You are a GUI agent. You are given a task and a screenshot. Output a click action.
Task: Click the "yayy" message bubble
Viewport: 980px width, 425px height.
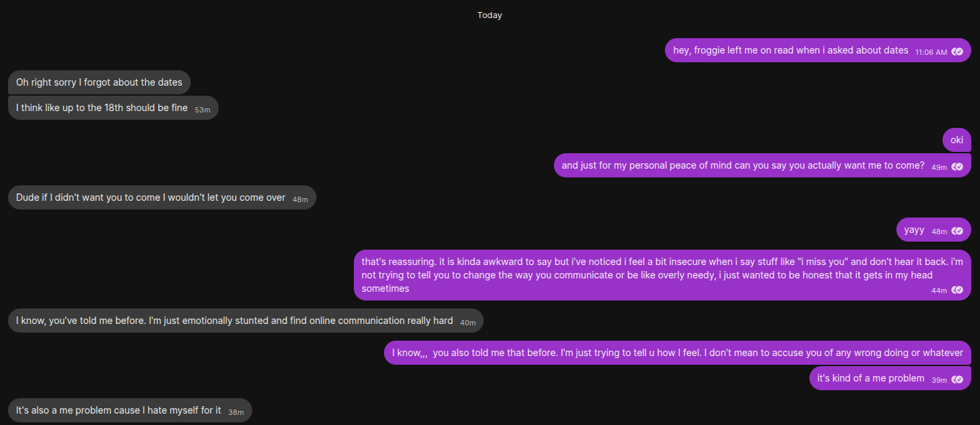tap(914, 230)
